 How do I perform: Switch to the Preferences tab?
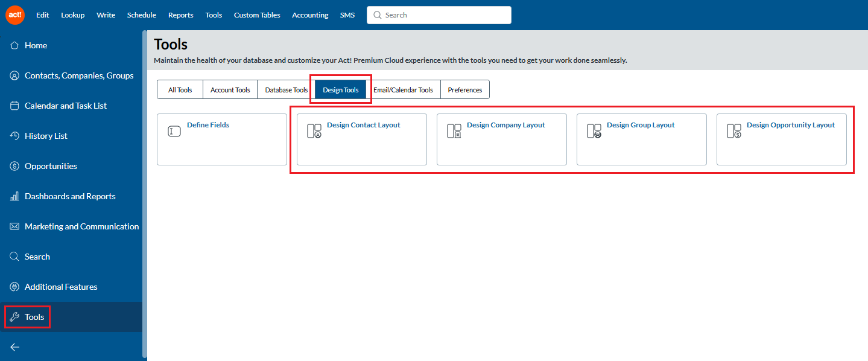pyautogui.click(x=465, y=89)
